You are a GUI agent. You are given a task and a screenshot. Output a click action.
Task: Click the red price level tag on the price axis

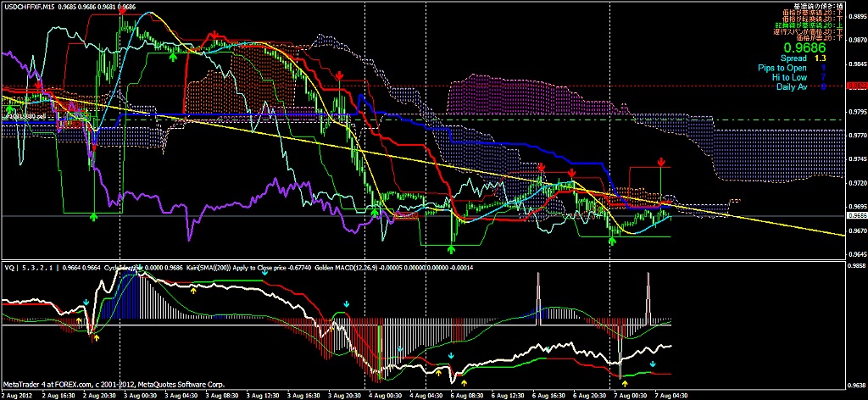(857, 86)
